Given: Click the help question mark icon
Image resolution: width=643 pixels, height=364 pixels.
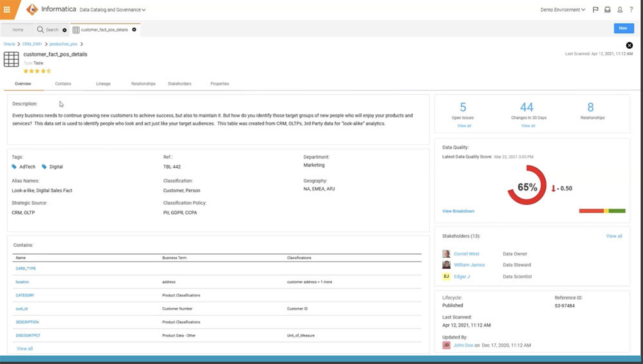Looking at the screenshot, I should 631,10.
